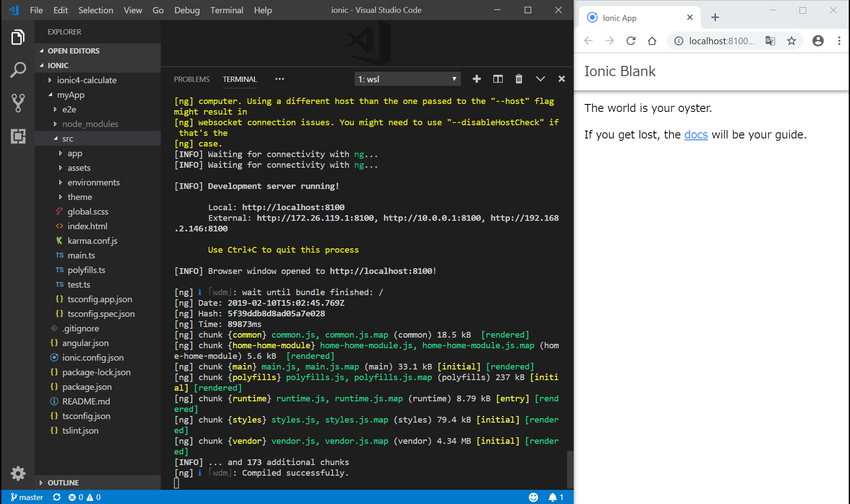Image resolution: width=850 pixels, height=504 pixels.
Task: Open the wsl terminal selector dropdown
Action: (407, 79)
